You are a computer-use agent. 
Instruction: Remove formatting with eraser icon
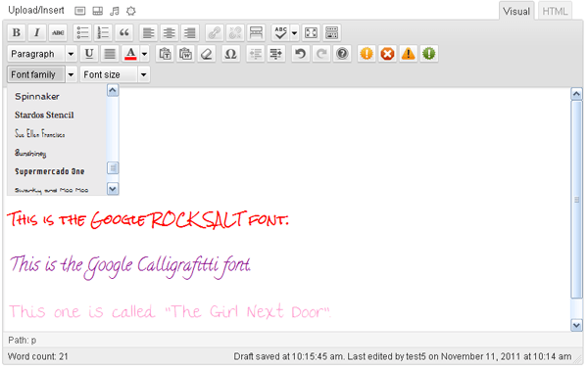[207, 54]
